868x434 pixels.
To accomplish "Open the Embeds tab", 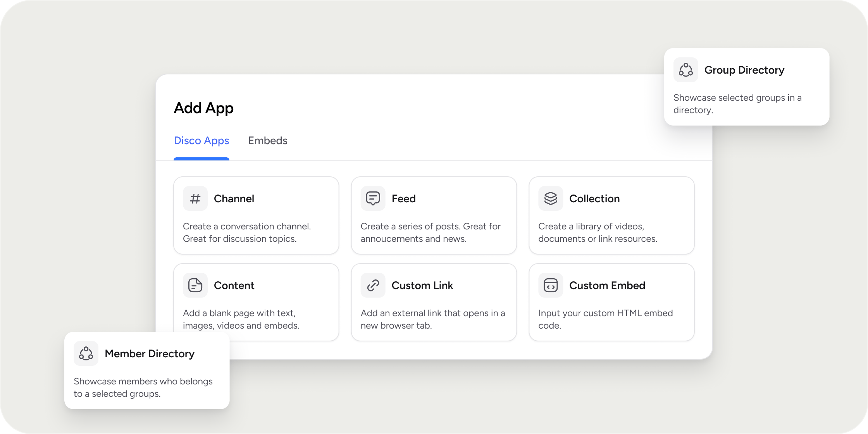I will [268, 141].
